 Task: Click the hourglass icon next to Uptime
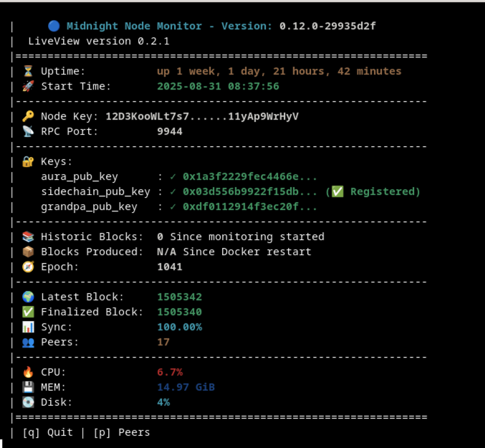28,71
